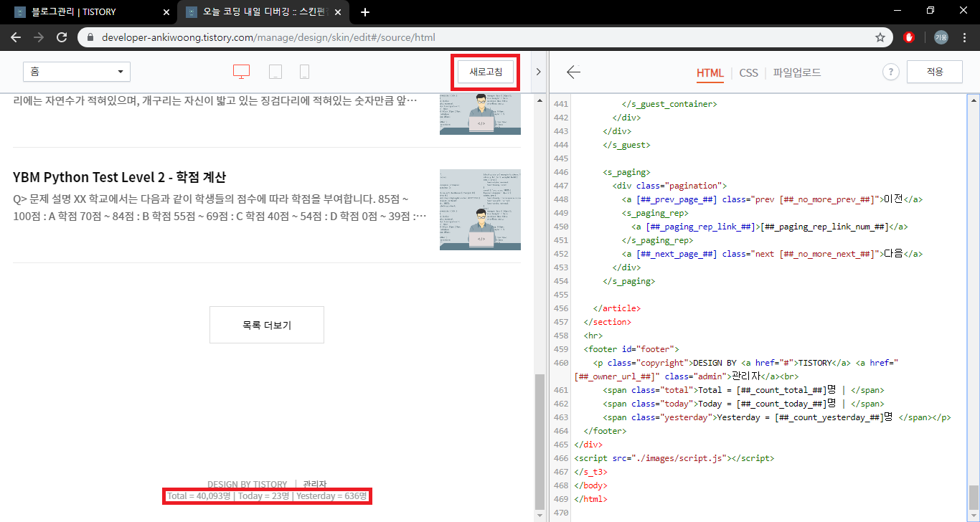Image resolution: width=980 pixels, height=522 pixels.
Task: Open the Chrome profile avatar
Action: pos(941,37)
